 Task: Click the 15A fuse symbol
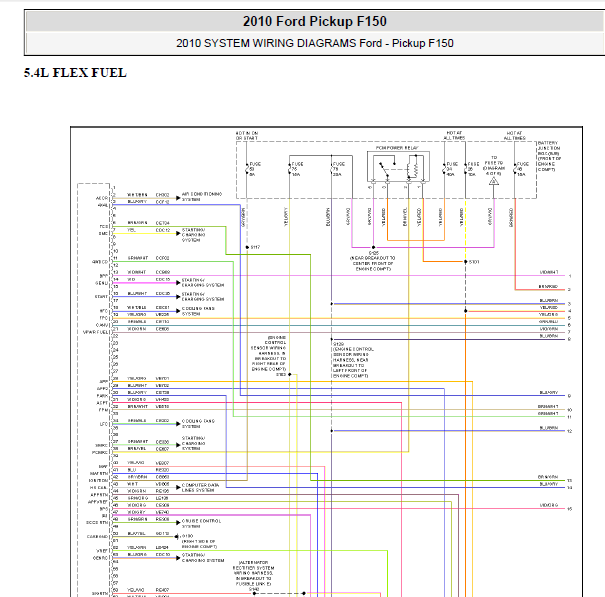point(515,169)
